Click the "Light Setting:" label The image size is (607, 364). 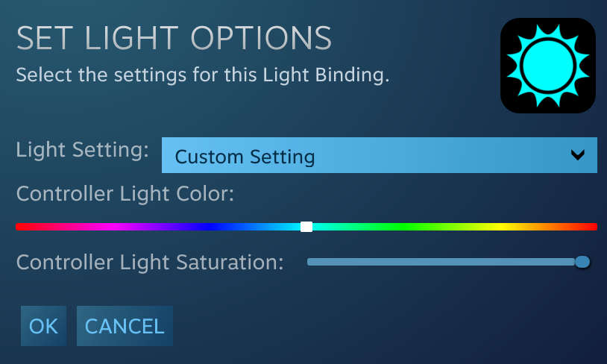pos(83,150)
